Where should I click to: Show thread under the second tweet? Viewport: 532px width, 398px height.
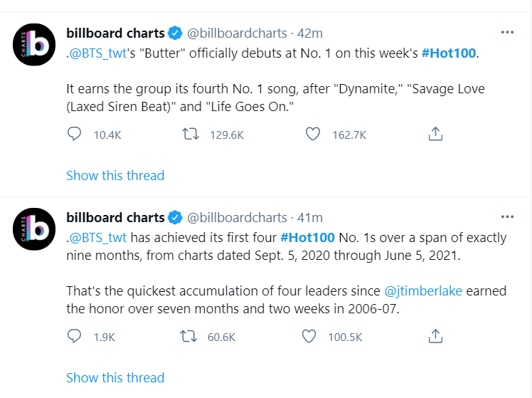coord(115,378)
